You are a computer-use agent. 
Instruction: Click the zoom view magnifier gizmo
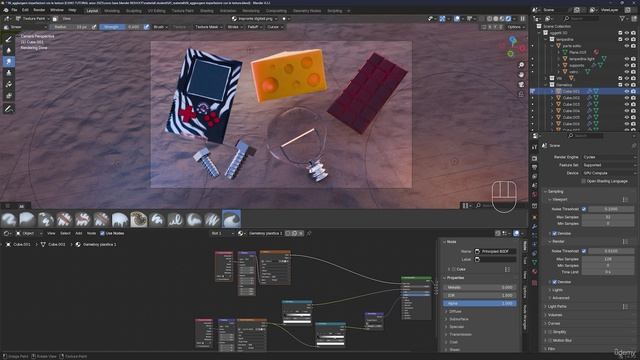521,65
